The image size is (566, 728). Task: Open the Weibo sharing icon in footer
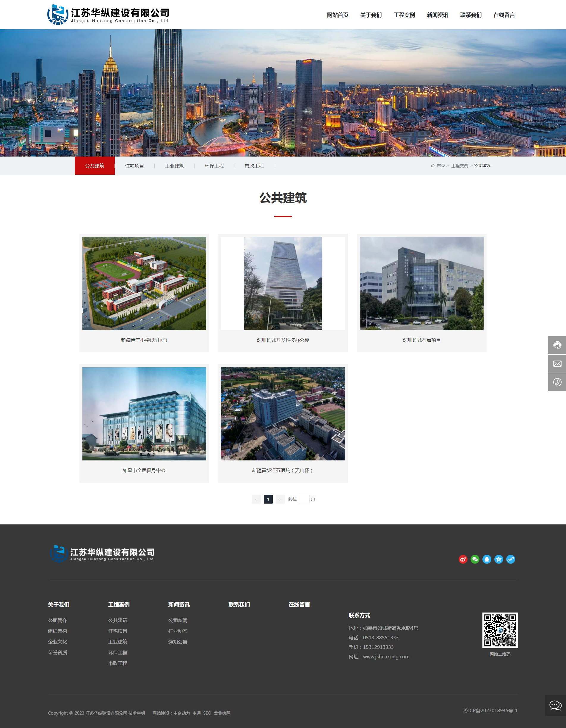click(463, 560)
